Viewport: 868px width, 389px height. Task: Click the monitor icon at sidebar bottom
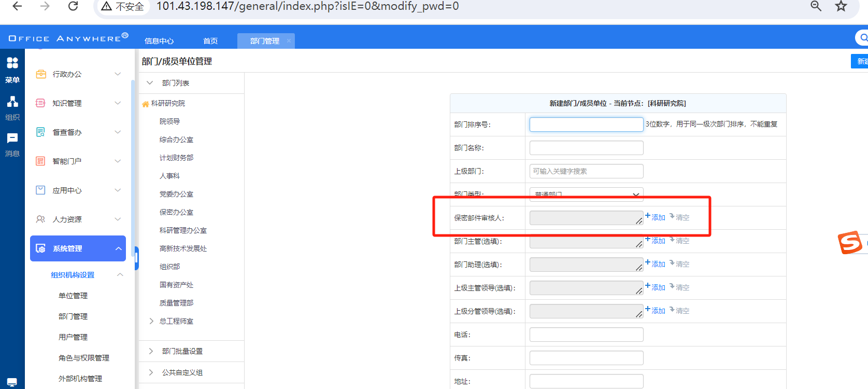[x=12, y=382]
